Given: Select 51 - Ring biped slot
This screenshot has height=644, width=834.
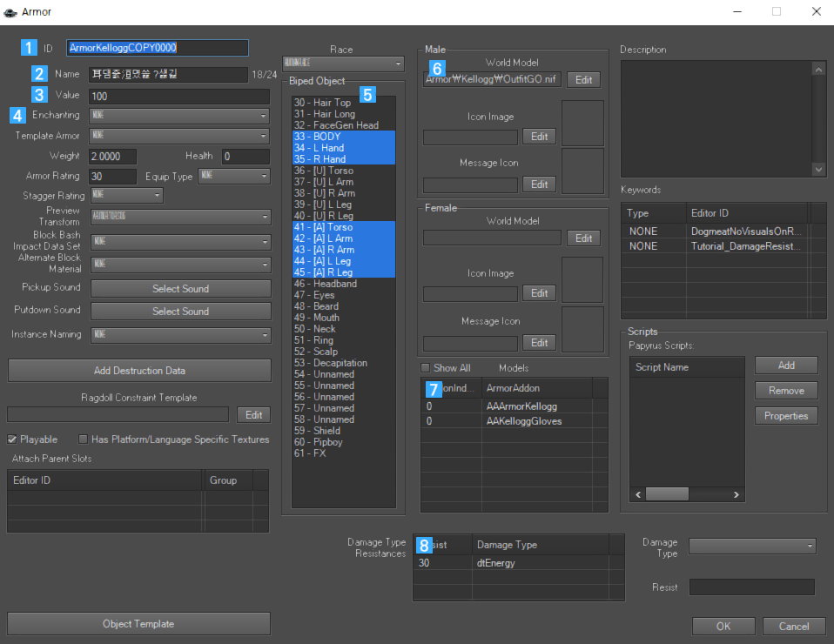Looking at the screenshot, I should (344, 340).
